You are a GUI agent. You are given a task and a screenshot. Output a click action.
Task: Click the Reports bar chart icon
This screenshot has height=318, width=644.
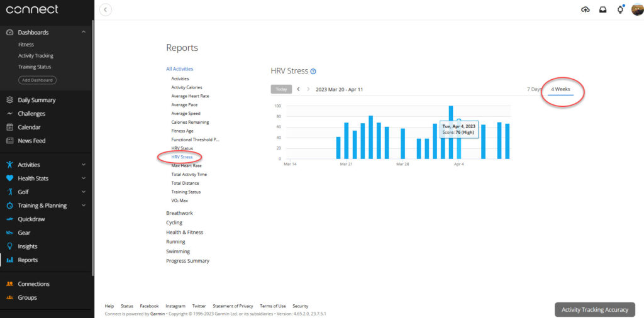click(x=10, y=260)
